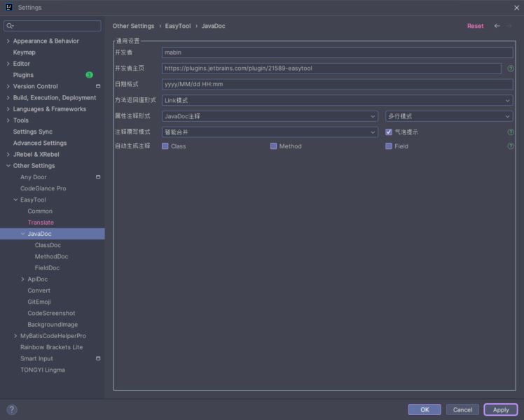Open the MethodDoc settings page

pos(52,257)
